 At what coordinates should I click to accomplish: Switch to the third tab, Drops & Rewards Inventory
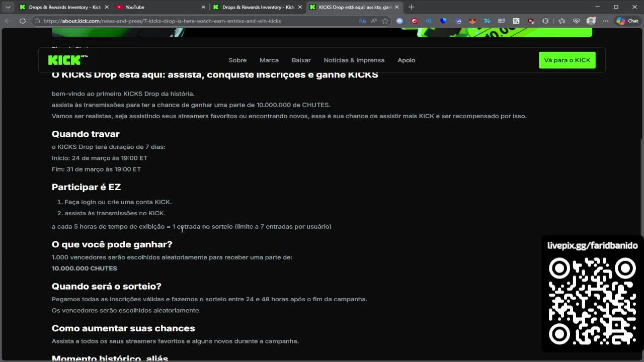pyautogui.click(x=258, y=7)
